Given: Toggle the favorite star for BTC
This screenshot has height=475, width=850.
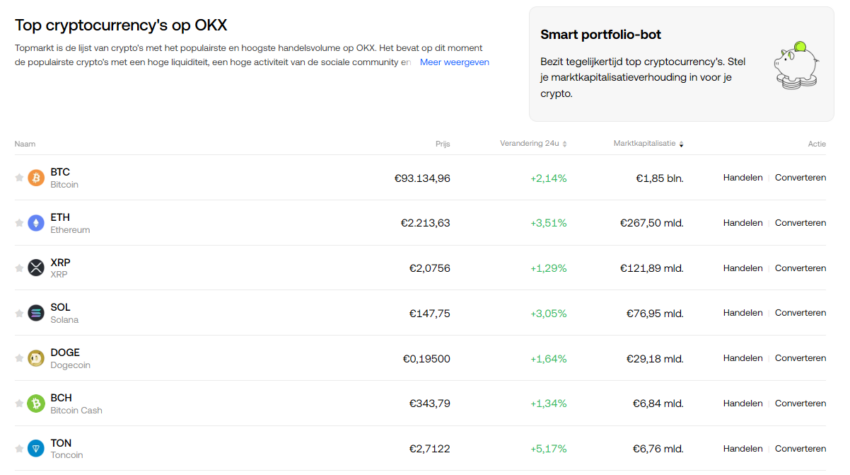Looking at the screenshot, I should click(19, 178).
